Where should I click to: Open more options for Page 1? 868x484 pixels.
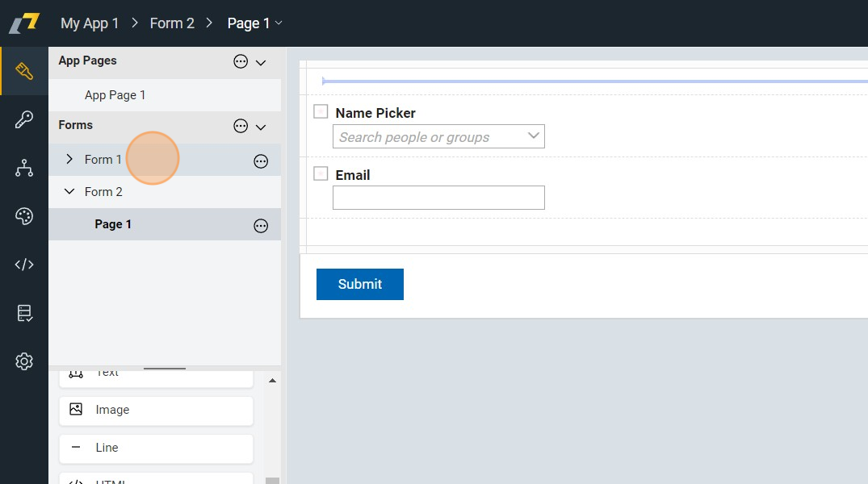coord(261,226)
